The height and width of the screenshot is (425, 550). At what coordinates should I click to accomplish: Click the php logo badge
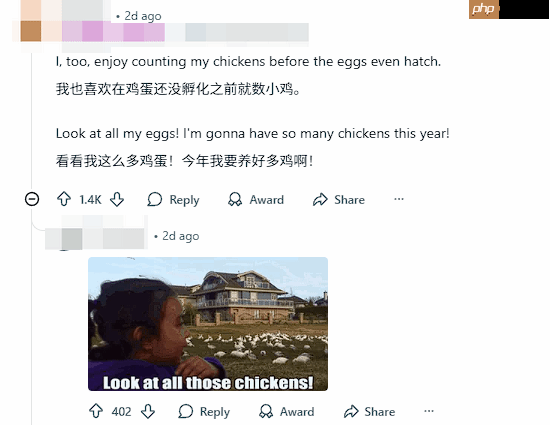click(484, 9)
